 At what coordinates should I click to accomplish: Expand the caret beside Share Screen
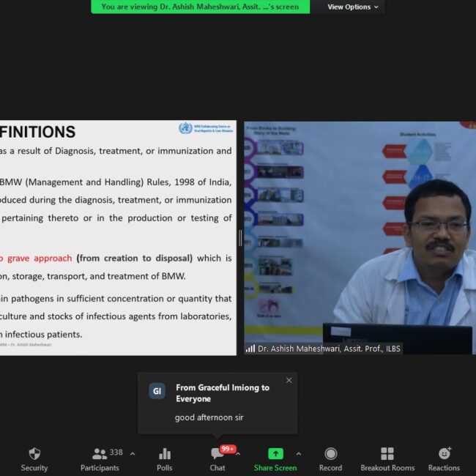pos(298,454)
